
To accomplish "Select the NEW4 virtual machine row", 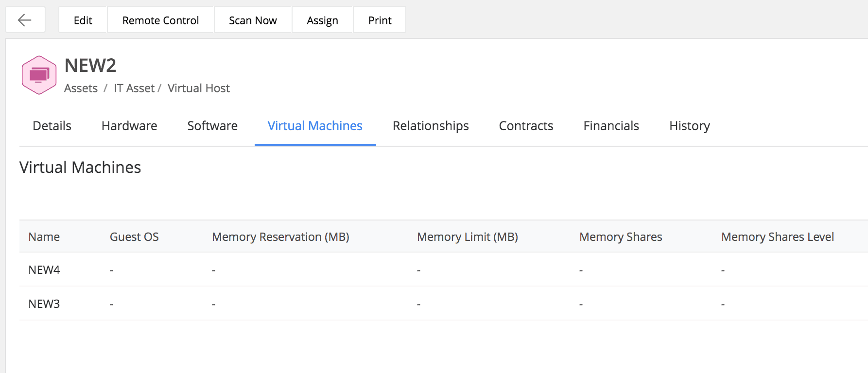I will [44, 270].
